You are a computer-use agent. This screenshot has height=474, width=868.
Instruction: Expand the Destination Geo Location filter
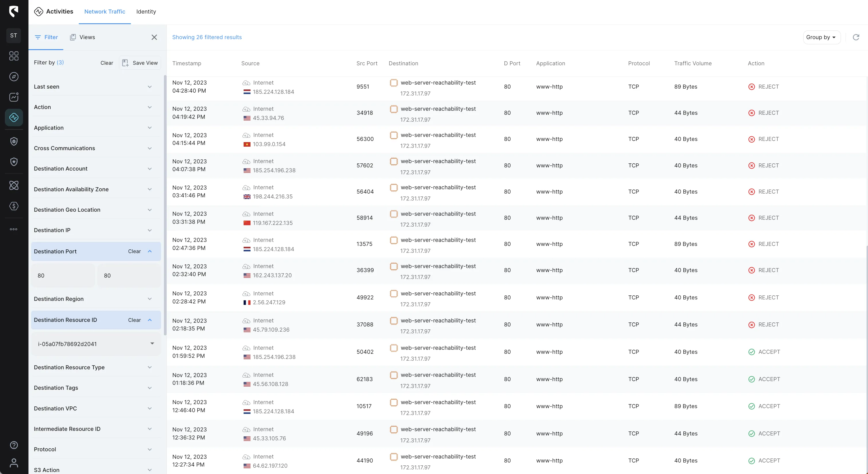tap(96, 210)
